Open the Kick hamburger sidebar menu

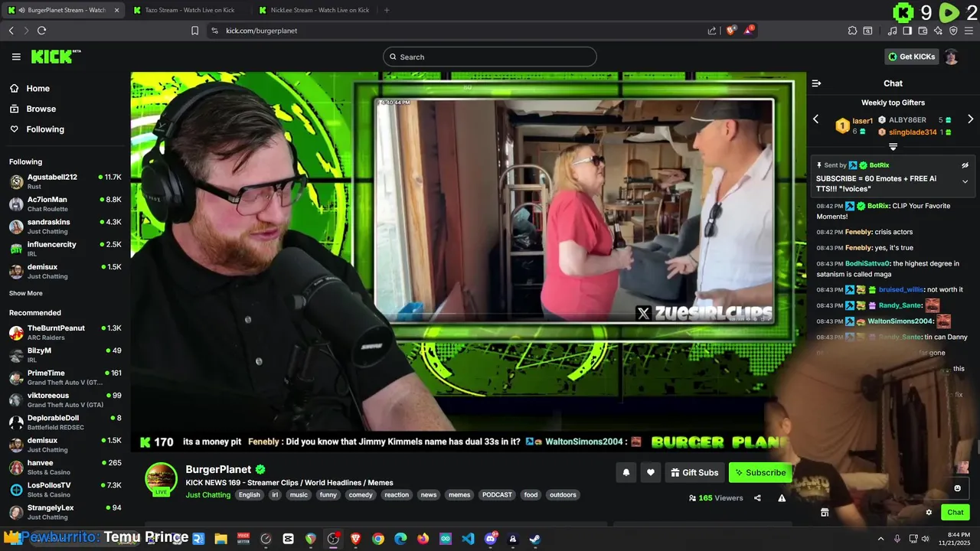pos(16,57)
